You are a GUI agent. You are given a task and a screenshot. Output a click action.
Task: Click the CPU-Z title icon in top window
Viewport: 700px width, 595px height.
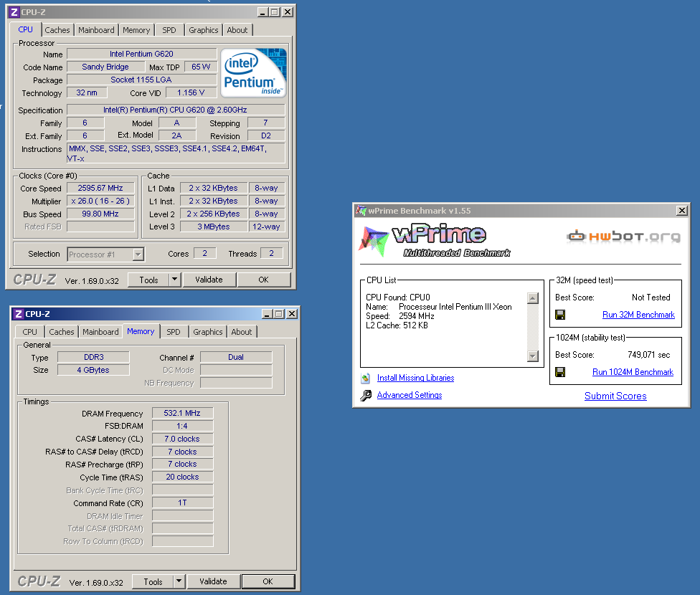pyautogui.click(x=14, y=12)
